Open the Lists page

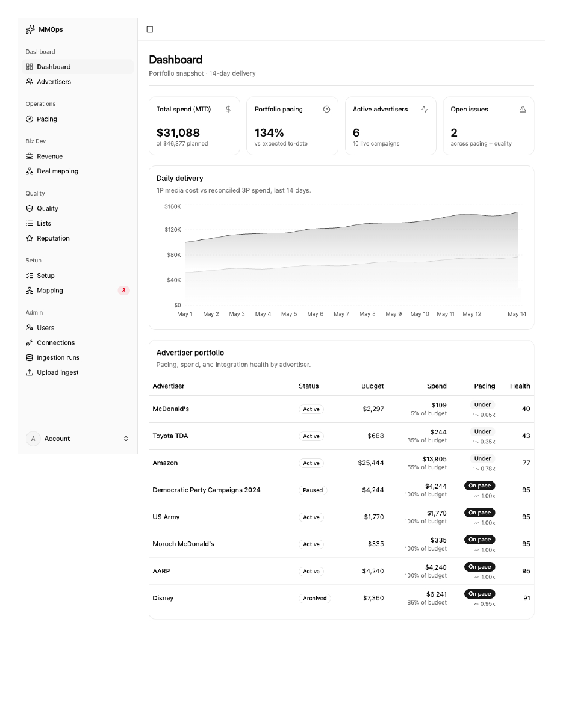point(78,223)
